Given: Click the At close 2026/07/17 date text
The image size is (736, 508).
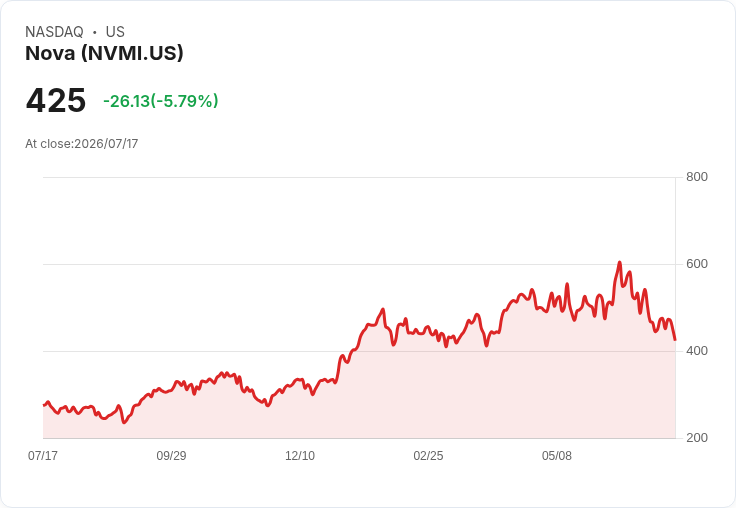Looking at the screenshot, I should [82, 144].
